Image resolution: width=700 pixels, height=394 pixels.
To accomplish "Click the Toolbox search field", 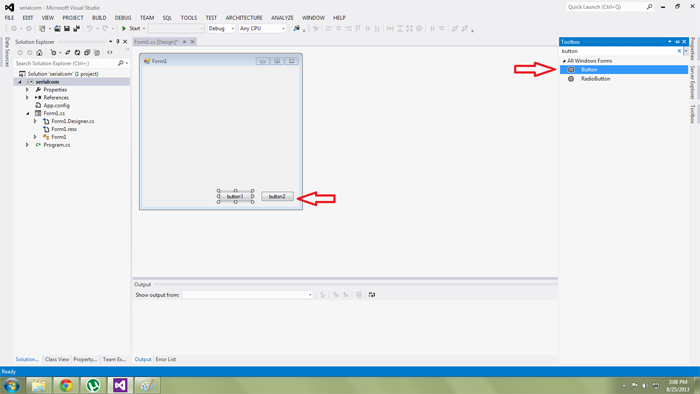I will coord(618,51).
